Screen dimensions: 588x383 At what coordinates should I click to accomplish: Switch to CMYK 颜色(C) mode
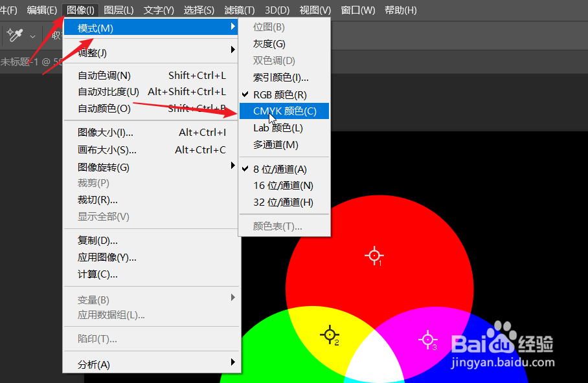coord(284,111)
